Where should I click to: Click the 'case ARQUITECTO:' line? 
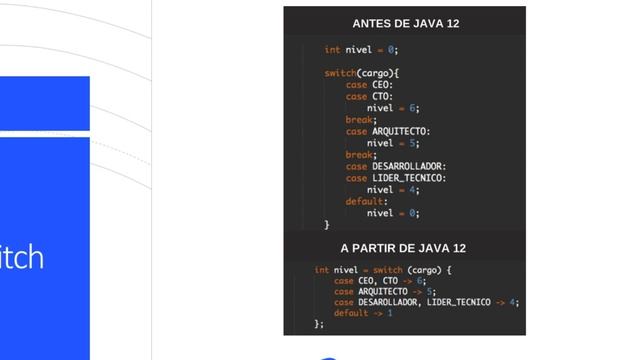point(388,131)
